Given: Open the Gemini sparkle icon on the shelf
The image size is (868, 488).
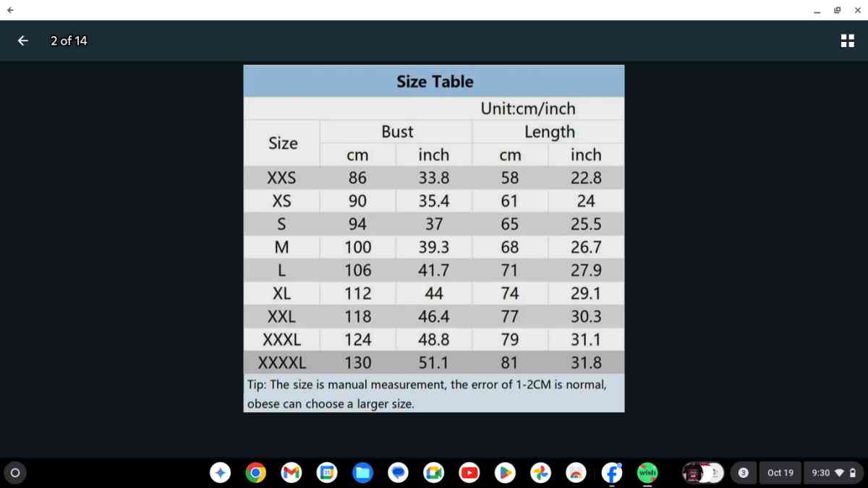Looking at the screenshot, I should (220, 473).
